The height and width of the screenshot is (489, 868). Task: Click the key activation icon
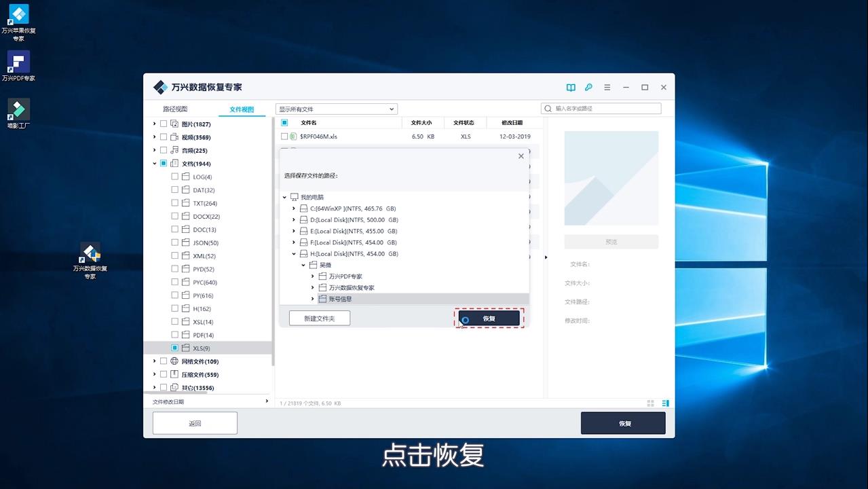pos(589,88)
